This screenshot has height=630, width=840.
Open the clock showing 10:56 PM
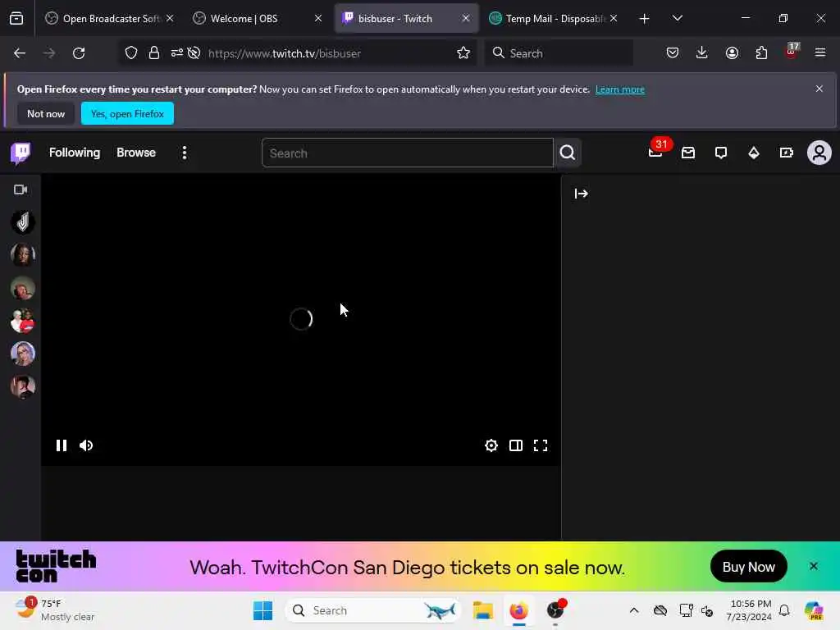pos(748,610)
